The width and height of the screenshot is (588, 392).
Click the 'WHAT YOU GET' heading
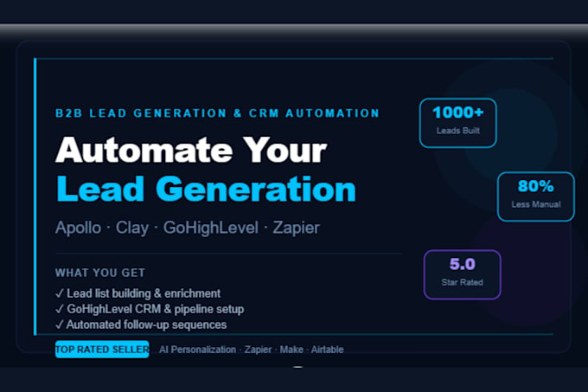pos(100,273)
